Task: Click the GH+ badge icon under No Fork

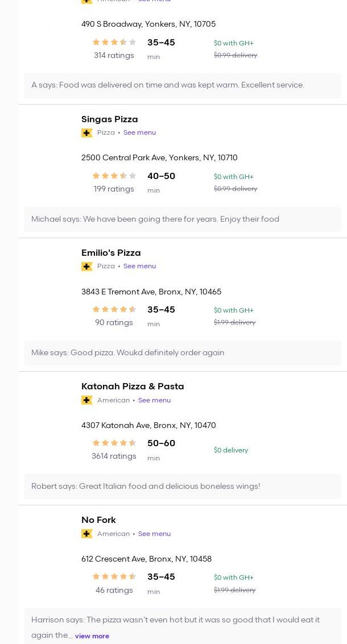Action: 87,534
